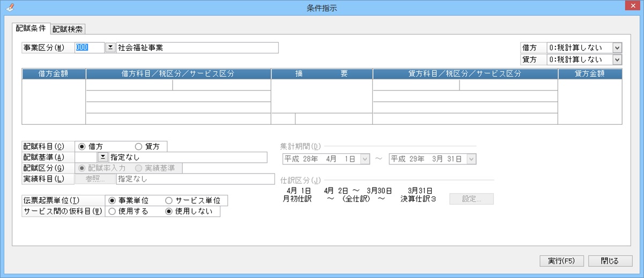Click the 事業区分 code input field
The image size is (644, 278).
coord(89,48)
